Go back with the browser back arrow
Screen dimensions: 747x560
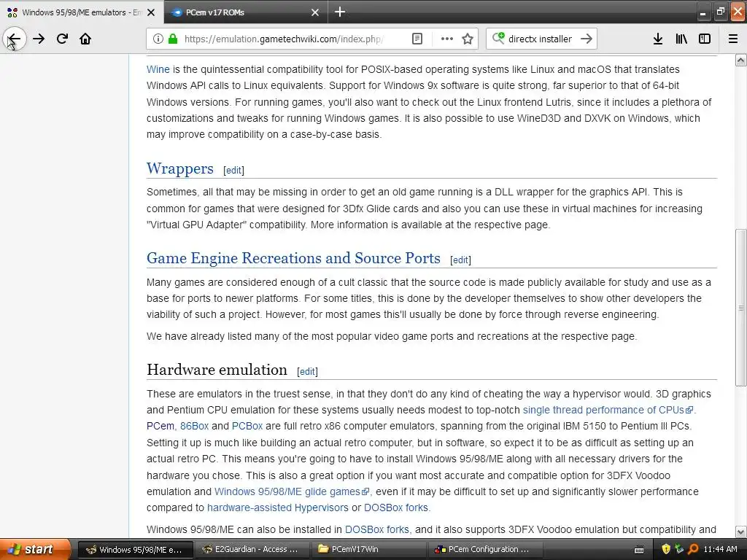pos(15,39)
